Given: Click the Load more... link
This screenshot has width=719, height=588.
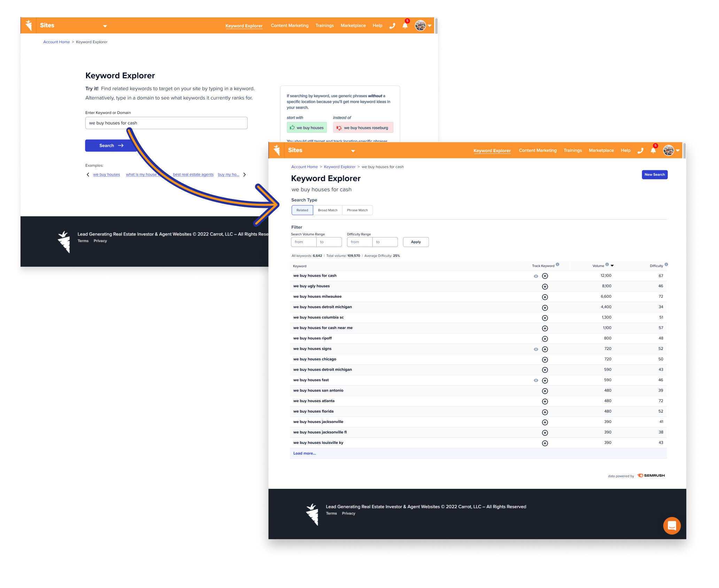Looking at the screenshot, I should (x=304, y=453).
